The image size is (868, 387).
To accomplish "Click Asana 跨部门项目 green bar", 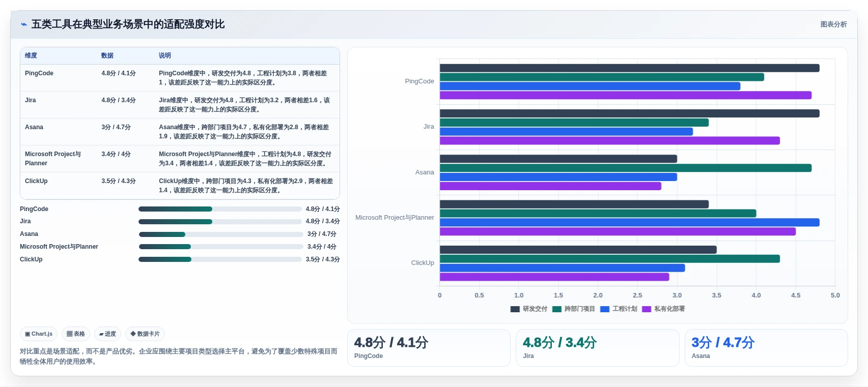I will [626, 168].
